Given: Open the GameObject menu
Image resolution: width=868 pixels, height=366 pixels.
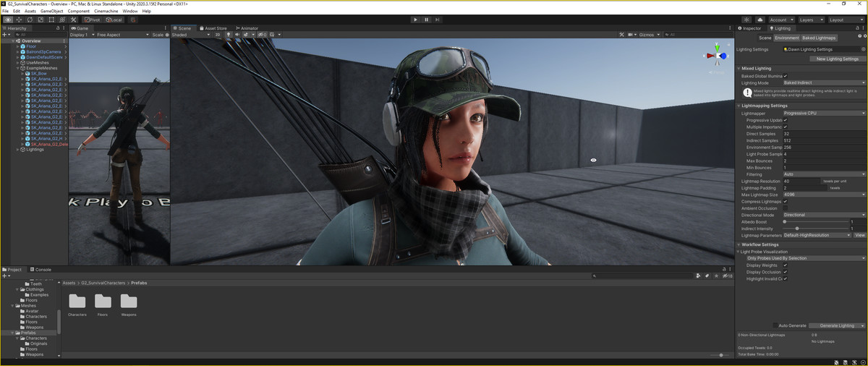Looking at the screenshot, I should [51, 11].
